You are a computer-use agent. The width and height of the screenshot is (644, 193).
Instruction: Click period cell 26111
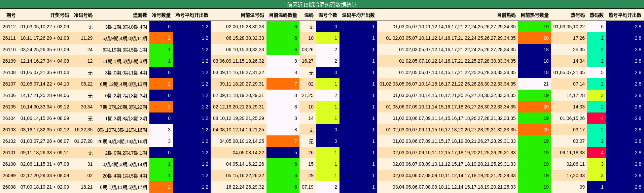[9, 38]
